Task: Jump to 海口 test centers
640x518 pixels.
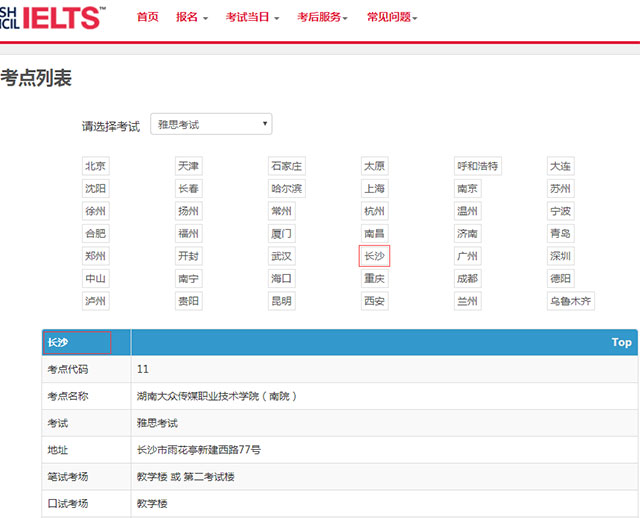Action: pyautogui.click(x=282, y=278)
